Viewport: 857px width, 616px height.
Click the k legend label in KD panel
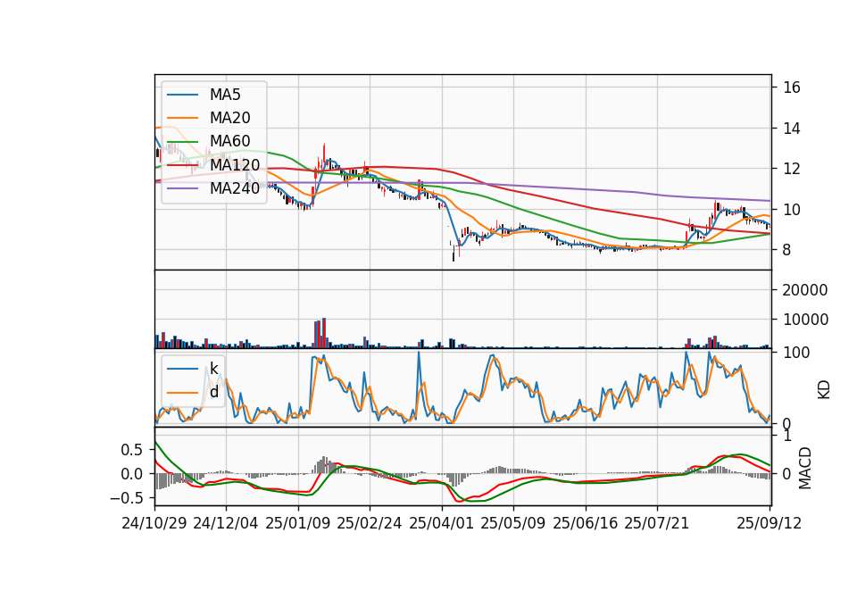pyautogui.click(x=213, y=369)
